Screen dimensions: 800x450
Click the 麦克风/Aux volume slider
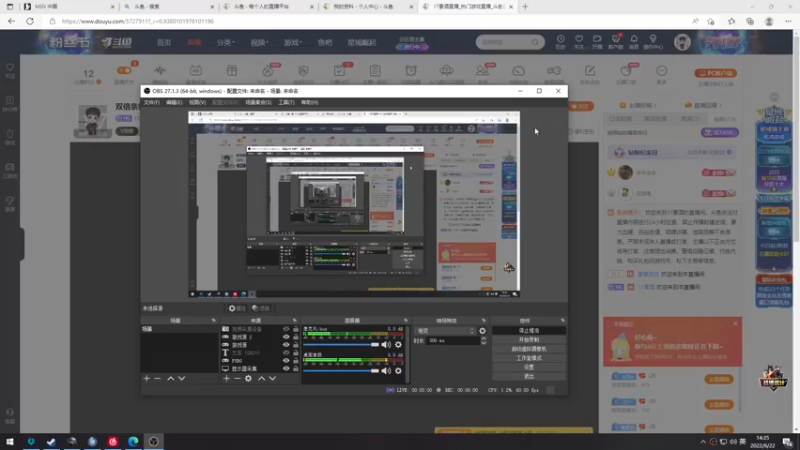(341, 345)
